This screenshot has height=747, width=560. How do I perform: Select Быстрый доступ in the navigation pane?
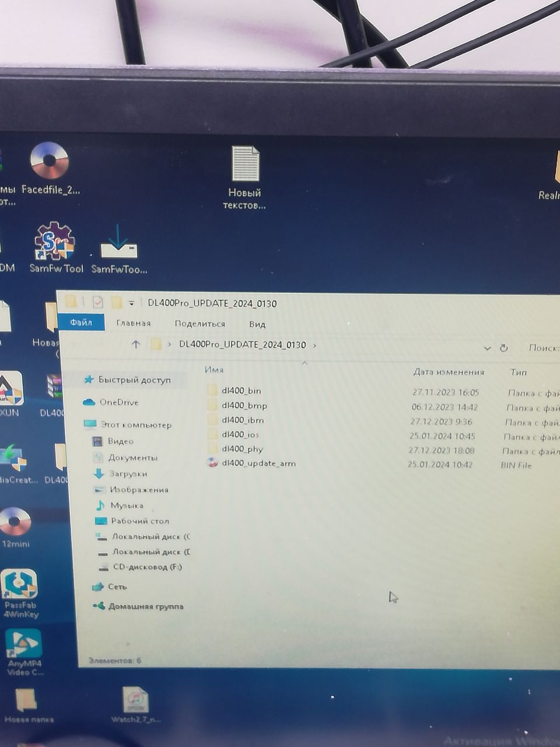[x=128, y=380]
